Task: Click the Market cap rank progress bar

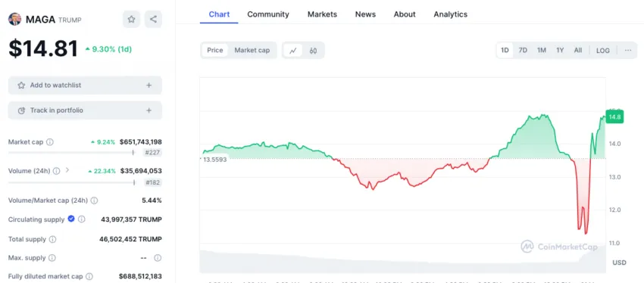Action: click(71, 153)
